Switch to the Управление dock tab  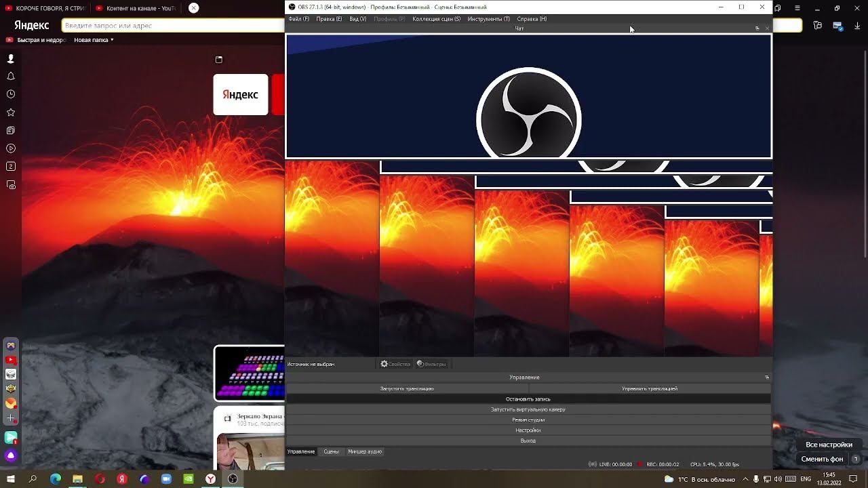click(x=301, y=451)
